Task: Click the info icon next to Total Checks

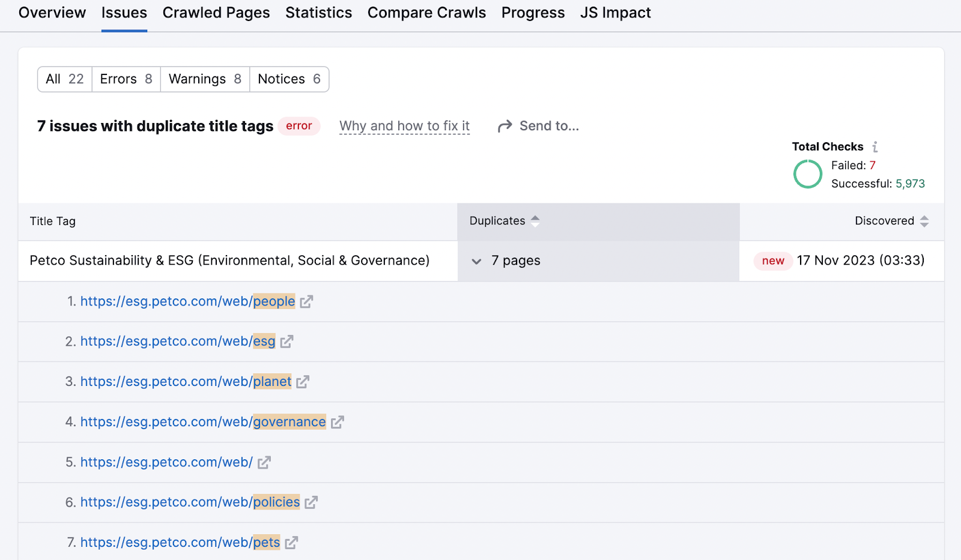Action: [x=877, y=146]
